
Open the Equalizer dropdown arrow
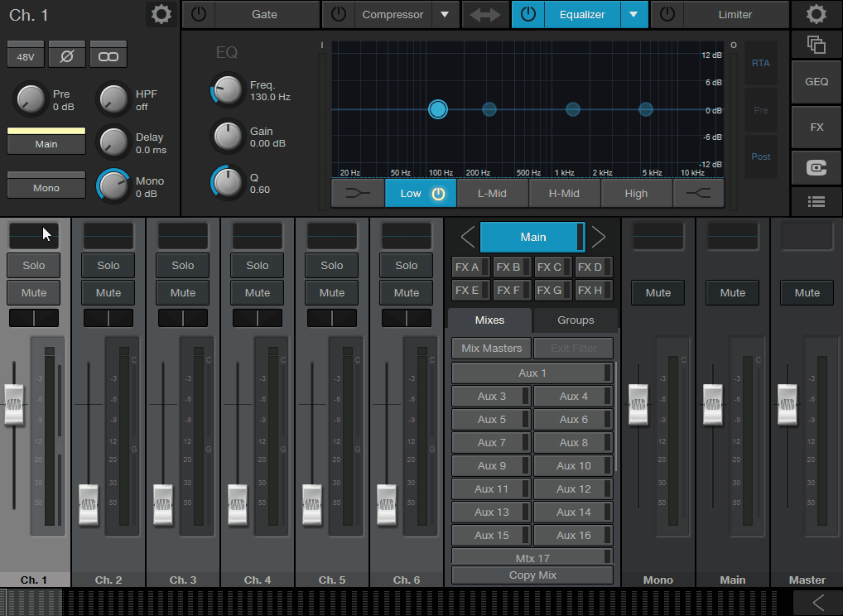[x=634, y=14]
